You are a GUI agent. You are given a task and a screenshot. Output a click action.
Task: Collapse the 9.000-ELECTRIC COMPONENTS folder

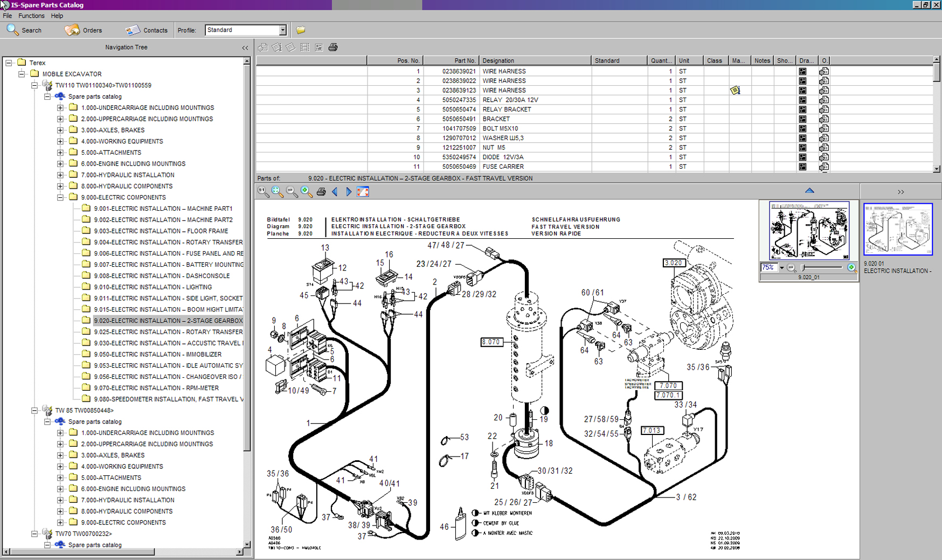pos(60,197)
